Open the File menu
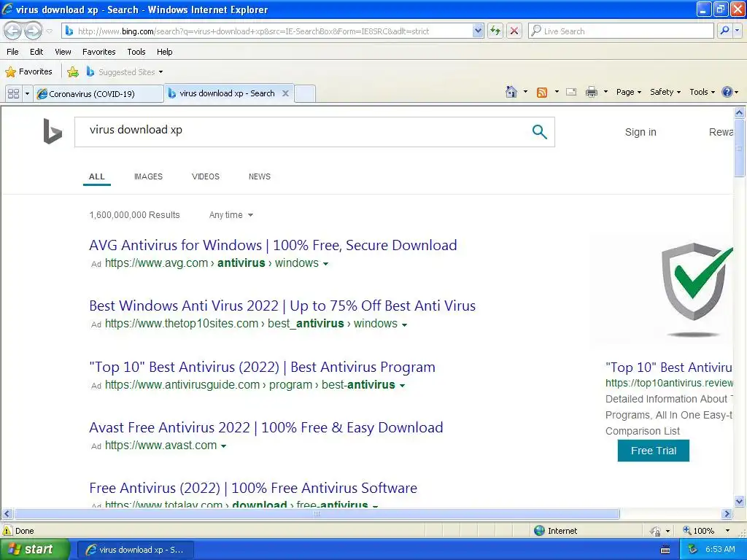 point(13,52)
